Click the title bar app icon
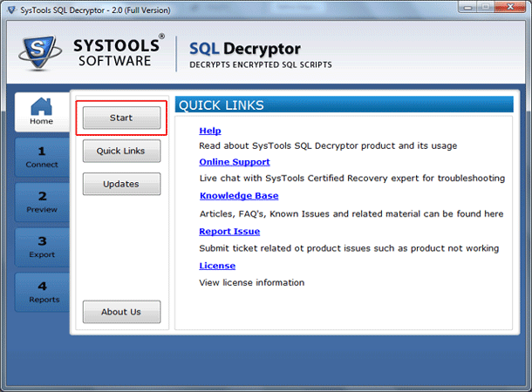Screen dimensions: 532x392 (11, 10)
